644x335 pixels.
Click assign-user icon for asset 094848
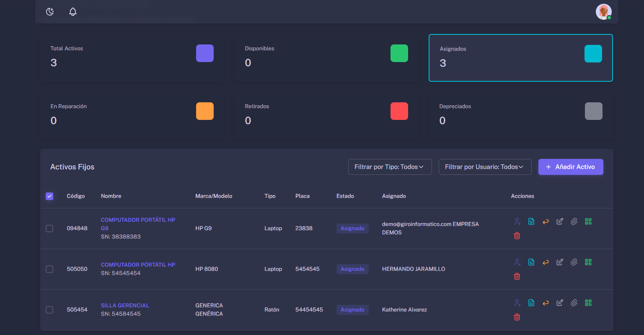coord(517,221)
